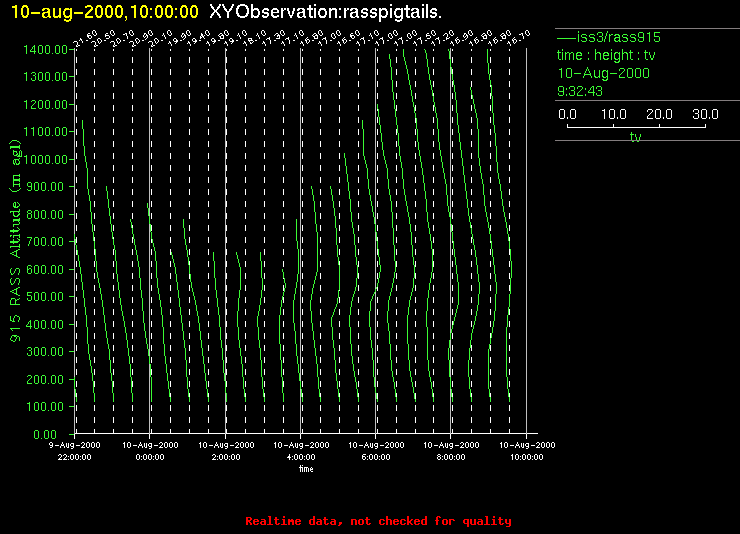Click the 30.0 mark on tv scale

point(706,115)
